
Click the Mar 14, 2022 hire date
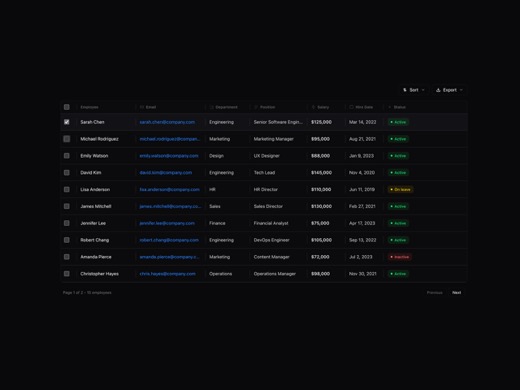tap(363, 122)
